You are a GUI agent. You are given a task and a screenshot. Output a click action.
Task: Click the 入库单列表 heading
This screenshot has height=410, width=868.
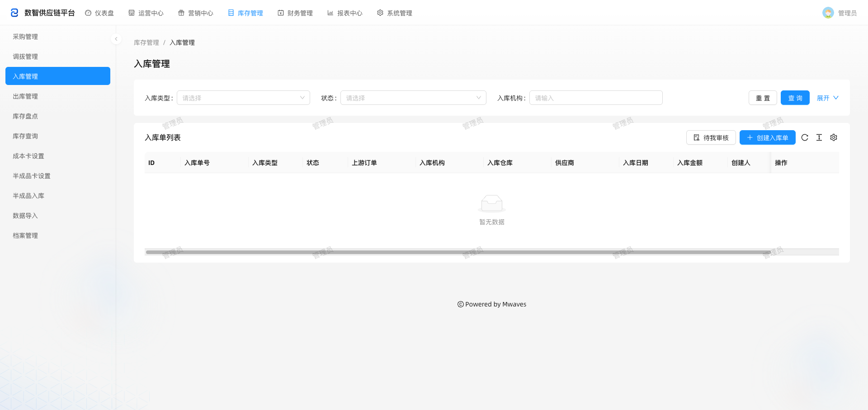[x=163, y=137]
